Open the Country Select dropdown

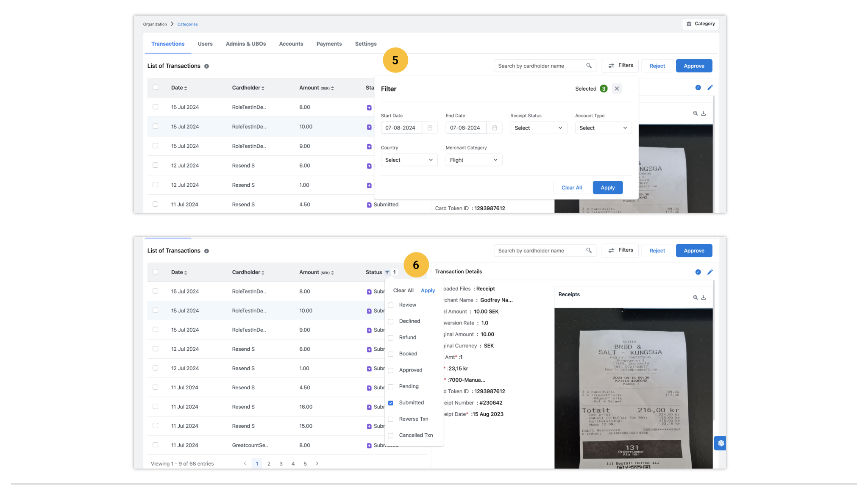click(409, 160)
